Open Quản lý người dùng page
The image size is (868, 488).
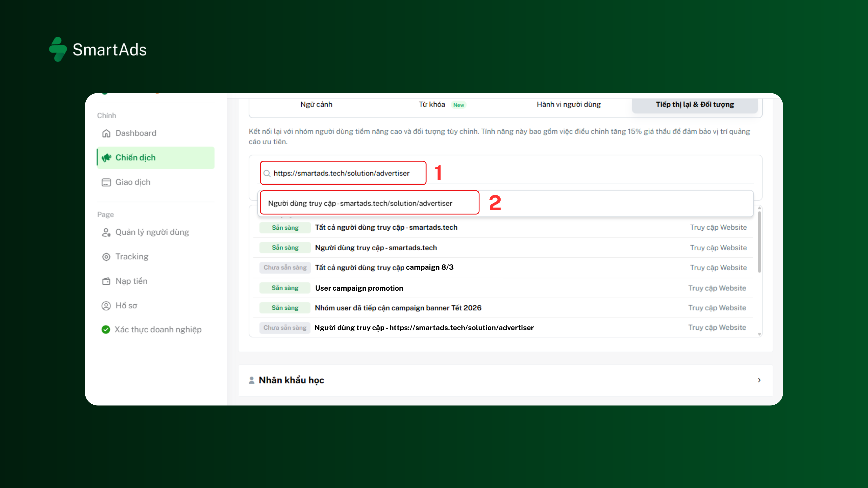(156, 232)
